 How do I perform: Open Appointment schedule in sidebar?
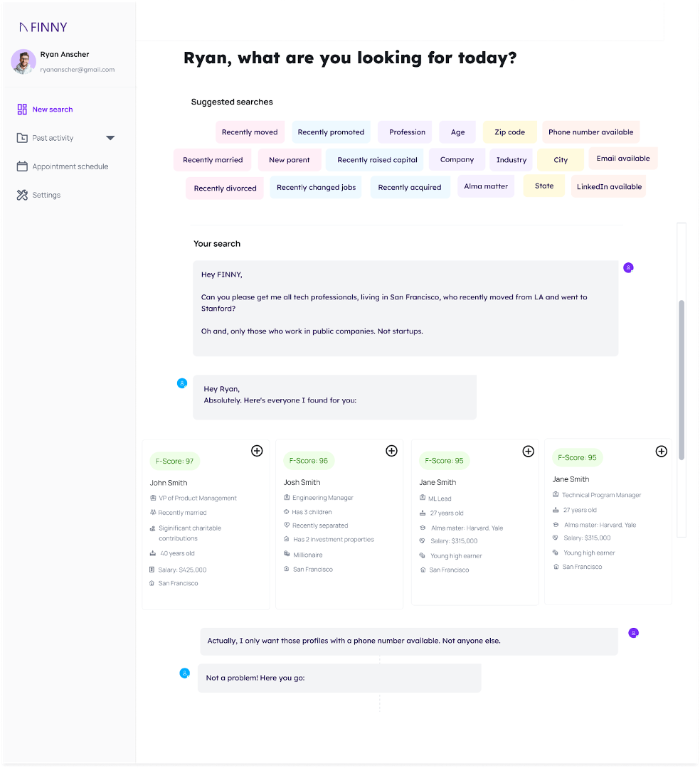click(70, 166)
